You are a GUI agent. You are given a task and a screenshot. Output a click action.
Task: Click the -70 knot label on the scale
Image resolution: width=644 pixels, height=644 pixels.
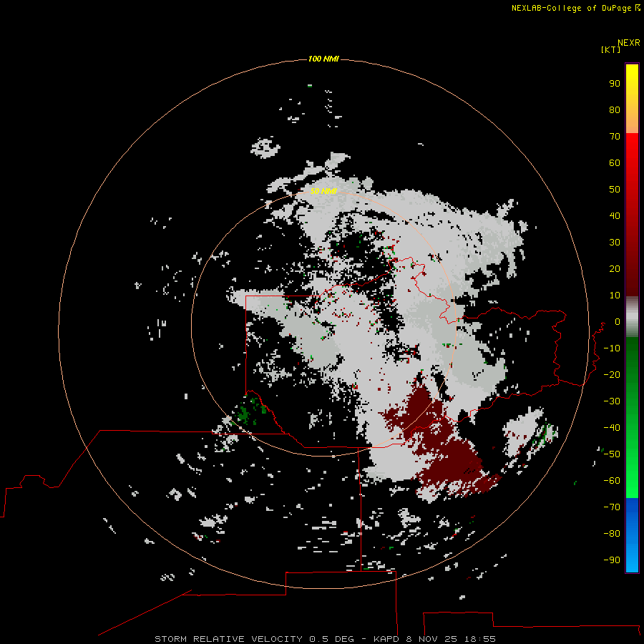coord(612,507)
